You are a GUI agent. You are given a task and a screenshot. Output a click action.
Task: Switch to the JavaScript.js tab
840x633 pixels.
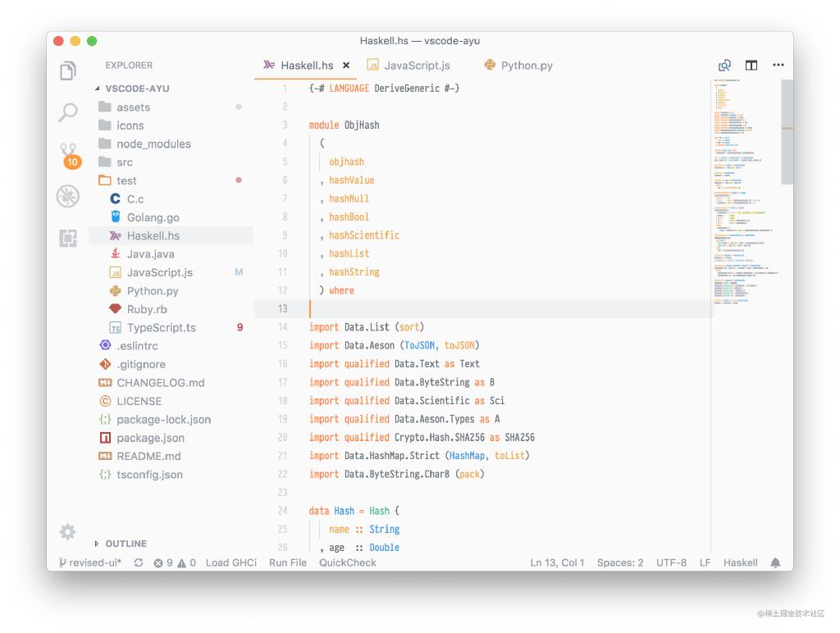(416, 66)
